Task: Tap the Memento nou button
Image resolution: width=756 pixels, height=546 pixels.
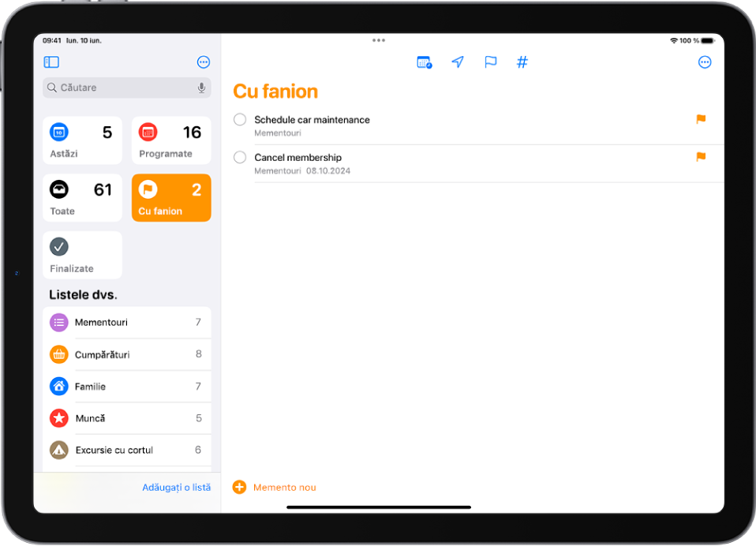Action: 275,487
